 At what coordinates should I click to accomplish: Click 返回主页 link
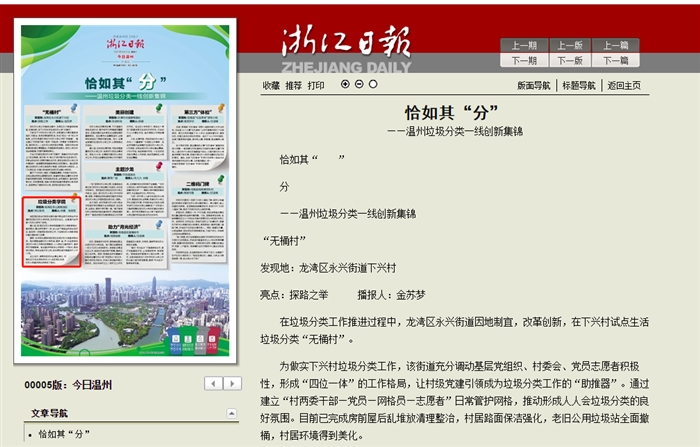[623, 86]
